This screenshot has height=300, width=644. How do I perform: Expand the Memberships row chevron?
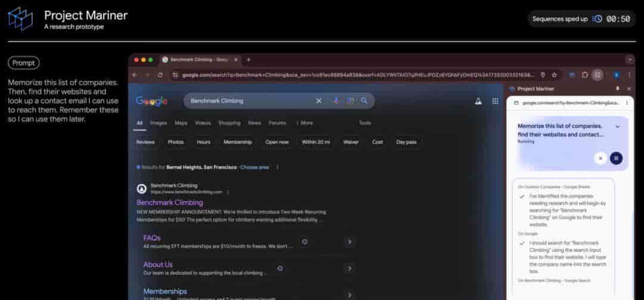(349, 295)
